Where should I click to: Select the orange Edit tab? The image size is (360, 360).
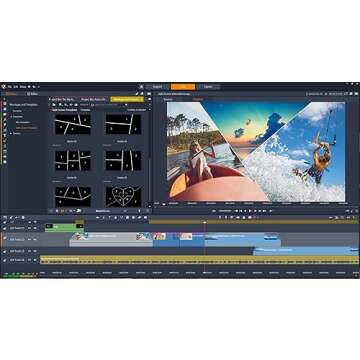(183, 87)
